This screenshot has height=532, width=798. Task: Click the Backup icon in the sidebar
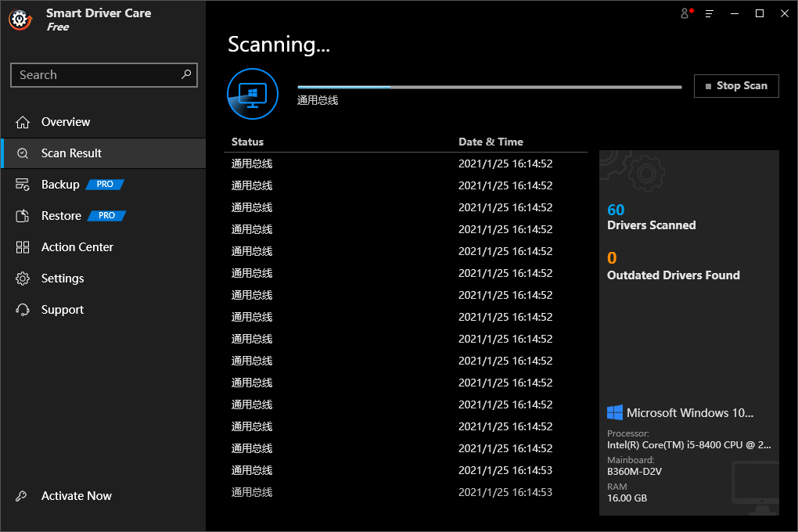pyautogui.click(x=23, y=185)
